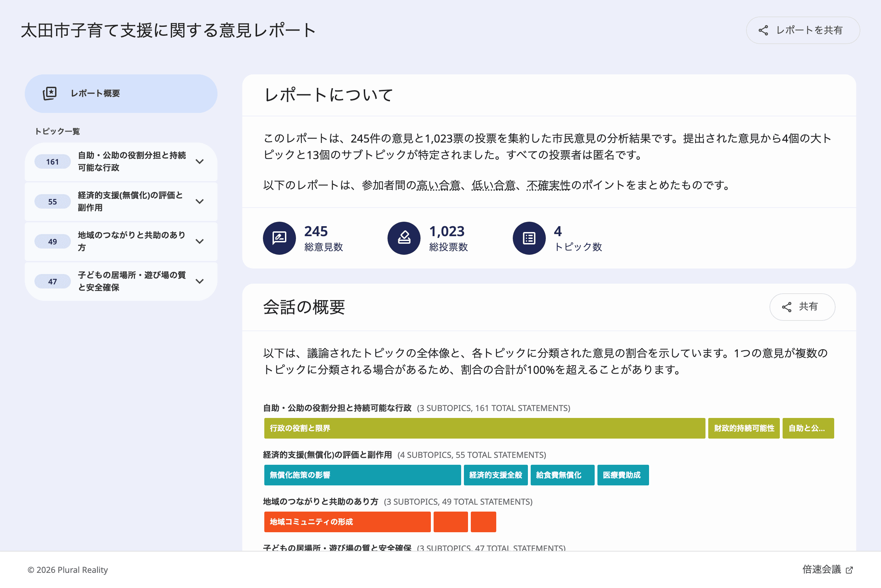Expand the 経済的支援(無償化)の評価と副作用 topic

[200, 201]
